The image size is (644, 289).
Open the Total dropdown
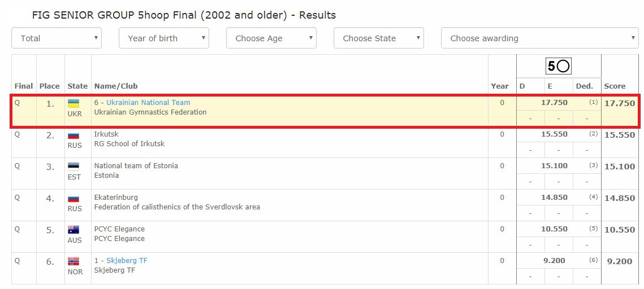57,38
